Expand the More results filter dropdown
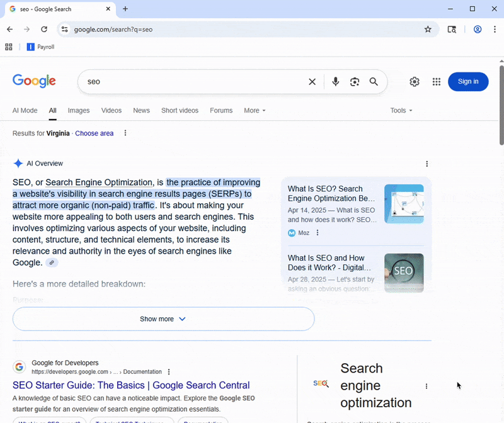 255,110
